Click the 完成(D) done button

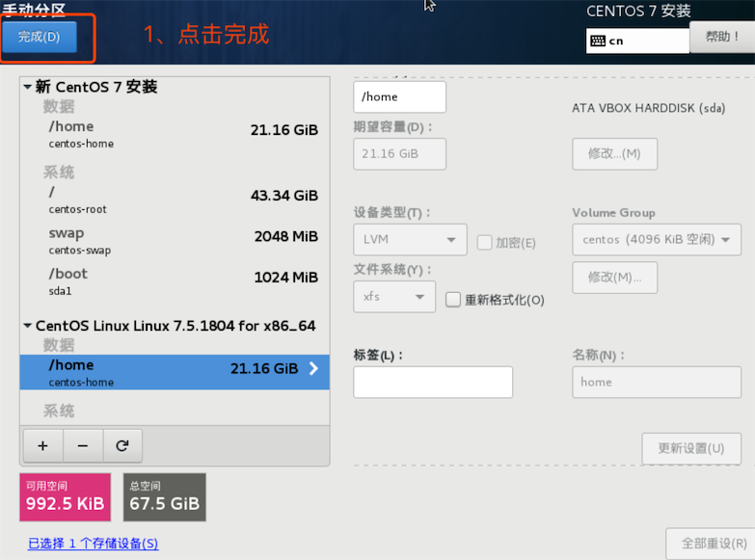pos(39,37)
